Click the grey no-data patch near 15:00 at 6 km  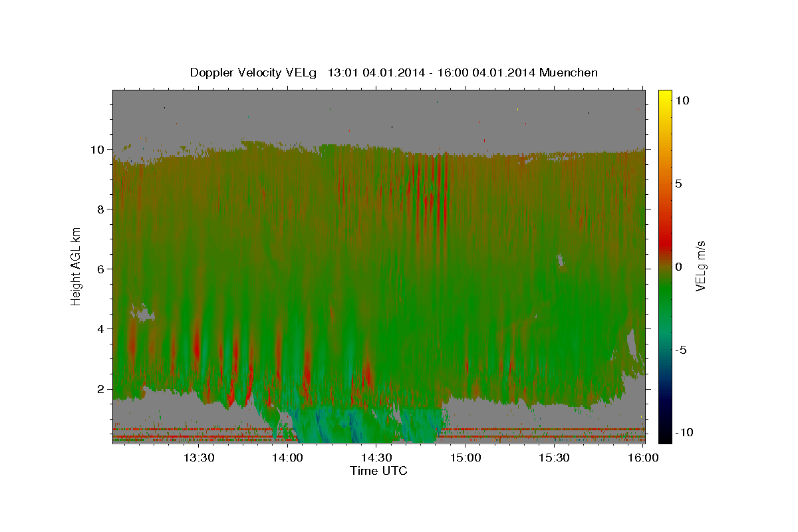[x=561, y=259]
